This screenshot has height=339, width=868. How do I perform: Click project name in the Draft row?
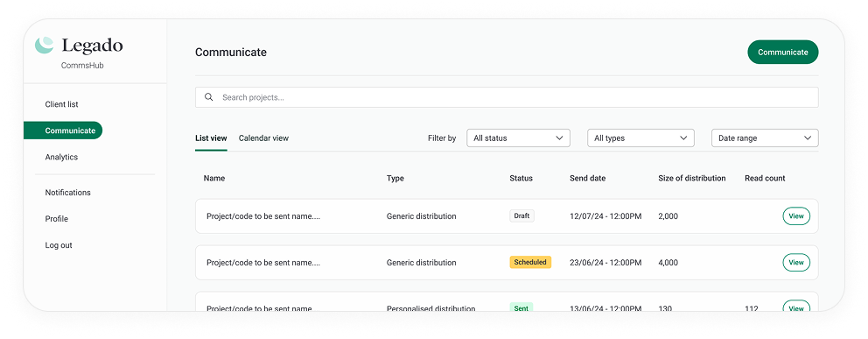[263, 216]
